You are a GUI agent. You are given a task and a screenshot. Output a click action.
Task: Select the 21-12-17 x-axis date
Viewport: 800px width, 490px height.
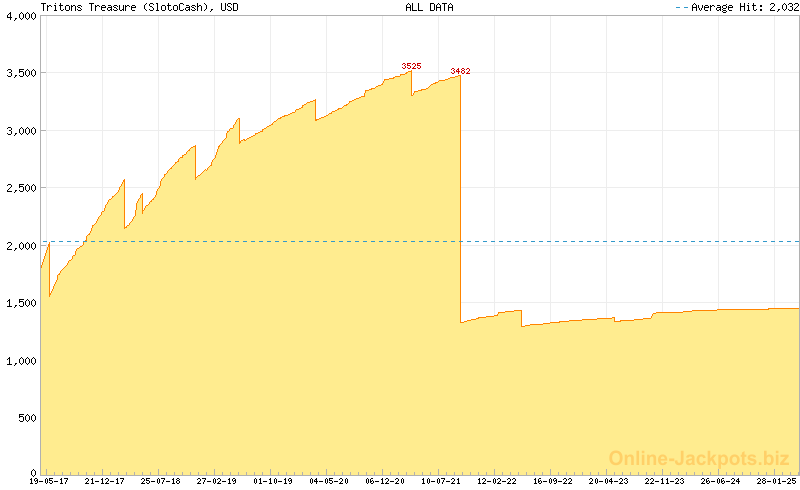click(104, 481)
